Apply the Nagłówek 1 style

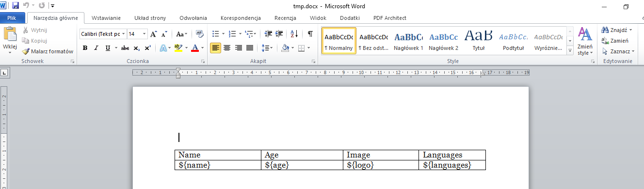(x=408, y=41)
